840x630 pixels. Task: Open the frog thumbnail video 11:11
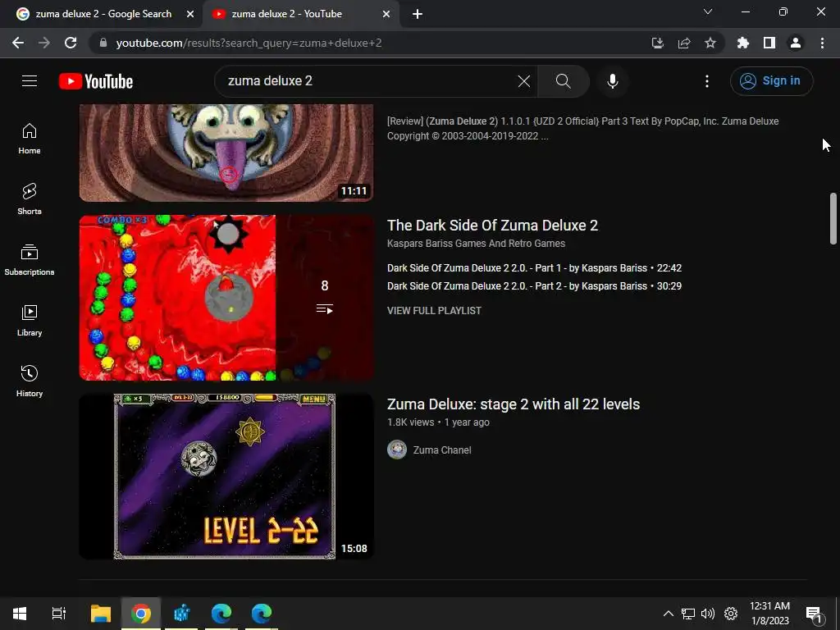pyautogui.click(x=226, y=153)
